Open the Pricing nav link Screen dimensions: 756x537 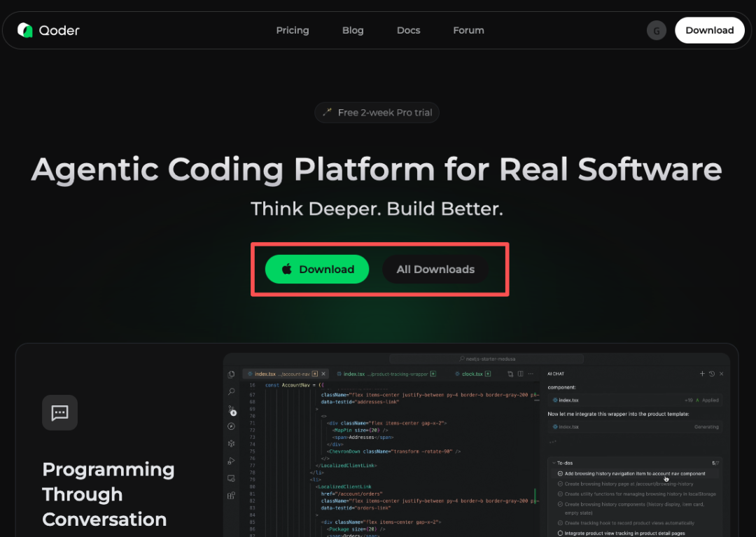pyautogui.click(x=293, y=30)
